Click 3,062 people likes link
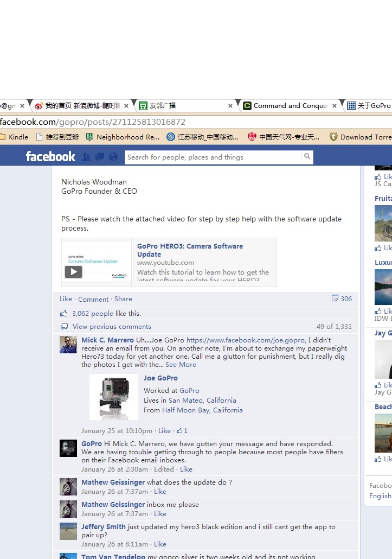Image resolution: width=392 pixels, height=559 pixels. tap(93, 313)
